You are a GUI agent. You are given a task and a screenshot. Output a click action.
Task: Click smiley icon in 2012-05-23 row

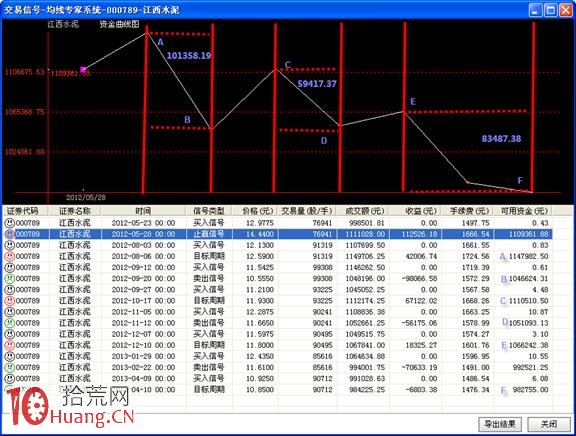[x=10, y=223]
